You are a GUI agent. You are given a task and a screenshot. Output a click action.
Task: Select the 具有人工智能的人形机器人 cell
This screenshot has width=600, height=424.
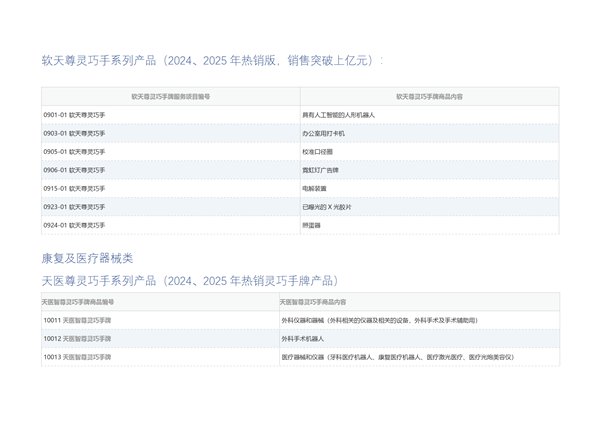click(x=337, y=115)
